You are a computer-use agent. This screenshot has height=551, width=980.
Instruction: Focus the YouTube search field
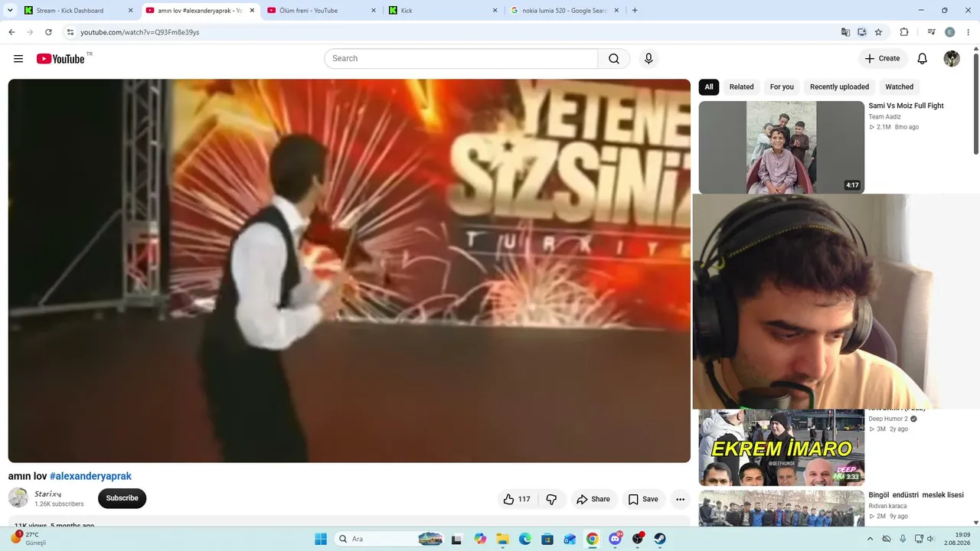tap(461, 59)
